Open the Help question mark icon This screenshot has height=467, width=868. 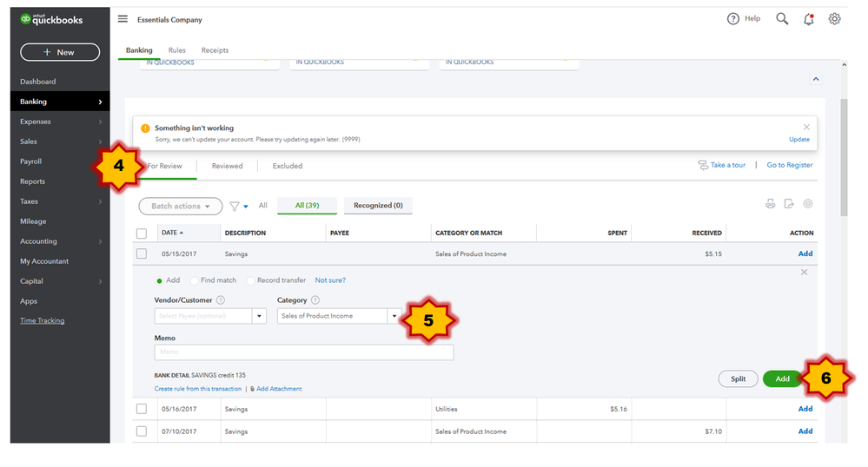[x=733, y=19]
